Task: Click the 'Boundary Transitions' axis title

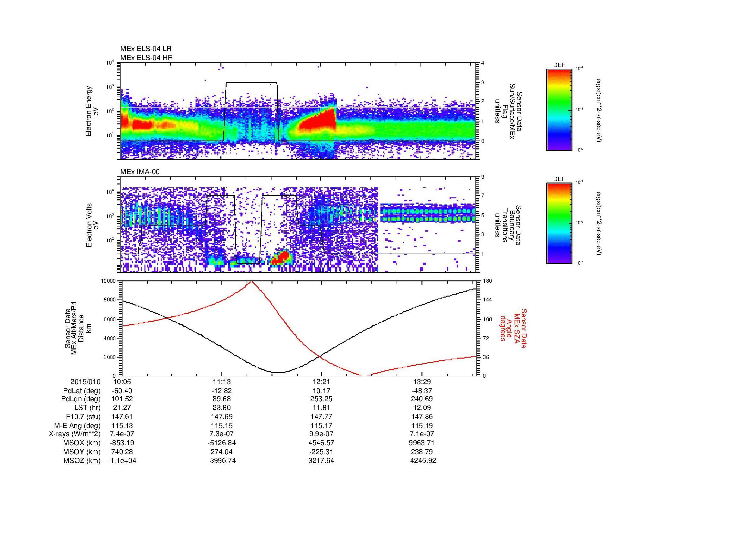Action: pyautogui.click(x=508, y=225)
